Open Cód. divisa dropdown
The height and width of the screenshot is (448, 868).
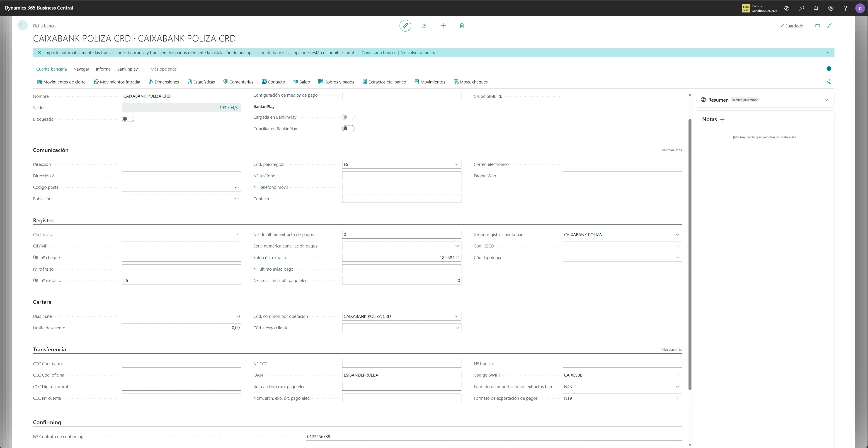click(x=237, y=235)
